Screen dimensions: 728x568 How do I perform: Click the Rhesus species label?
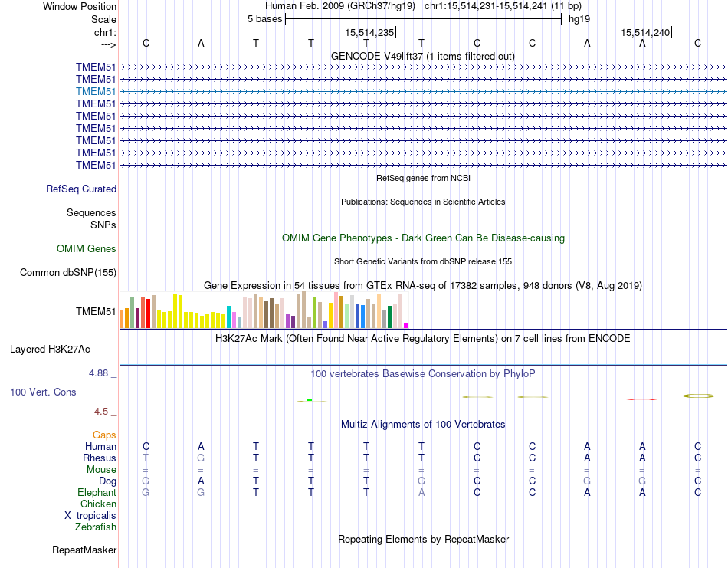tap(100, 458)
